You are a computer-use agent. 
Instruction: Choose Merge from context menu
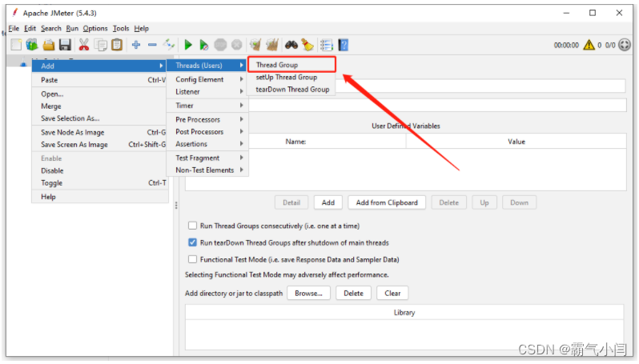click(x=99, y=106)
